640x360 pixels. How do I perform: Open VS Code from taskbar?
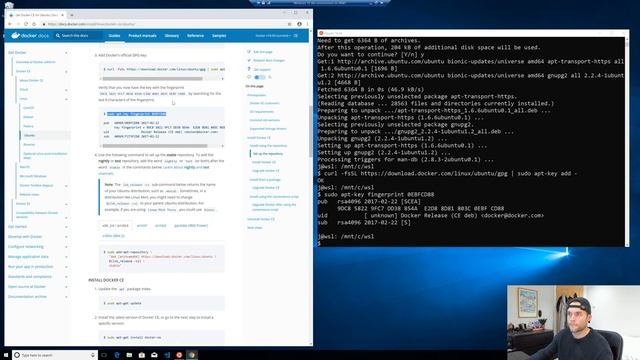(x=167, y=355)
